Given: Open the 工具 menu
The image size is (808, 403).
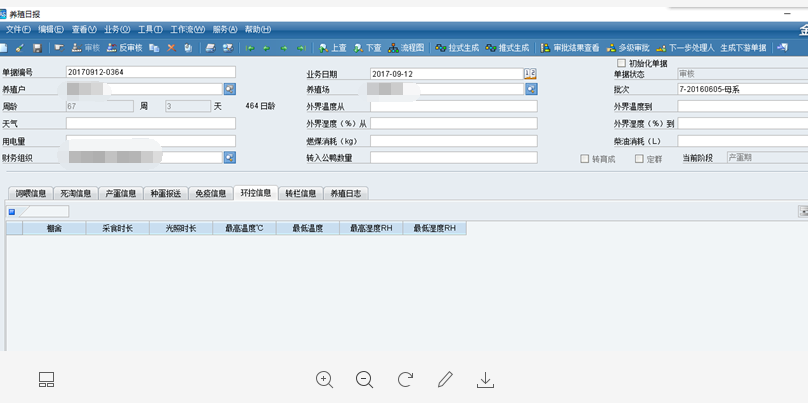Looking at the screenshot, I should [x=150, y=30].
